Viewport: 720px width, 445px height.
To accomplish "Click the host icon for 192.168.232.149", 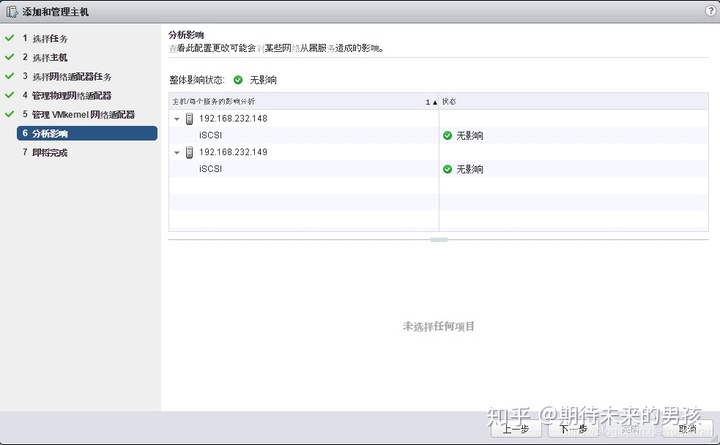I will click(x=189, y=152).
